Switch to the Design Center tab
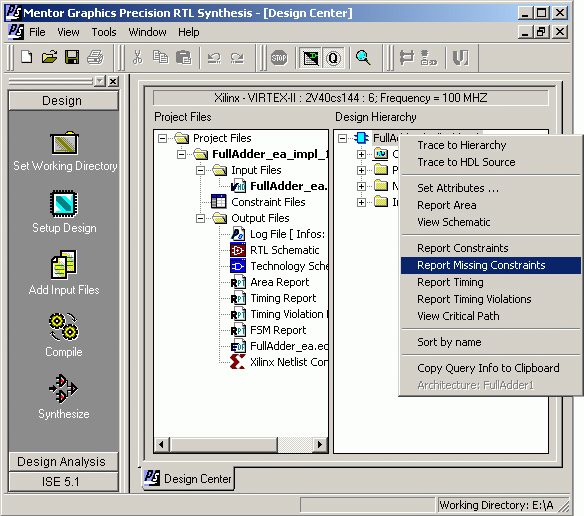This screenshot has width=584, height=516. click(x=188, y=478)
